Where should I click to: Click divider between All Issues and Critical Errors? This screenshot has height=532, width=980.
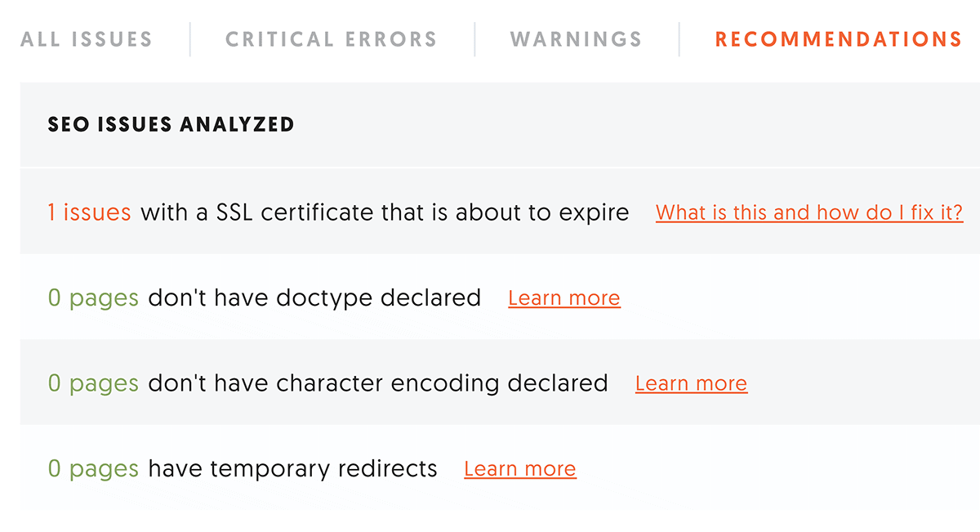190,39
